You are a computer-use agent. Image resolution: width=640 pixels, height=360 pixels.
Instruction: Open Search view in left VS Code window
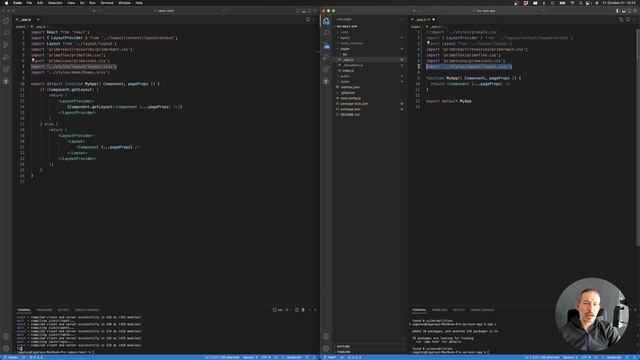point(6,33)
